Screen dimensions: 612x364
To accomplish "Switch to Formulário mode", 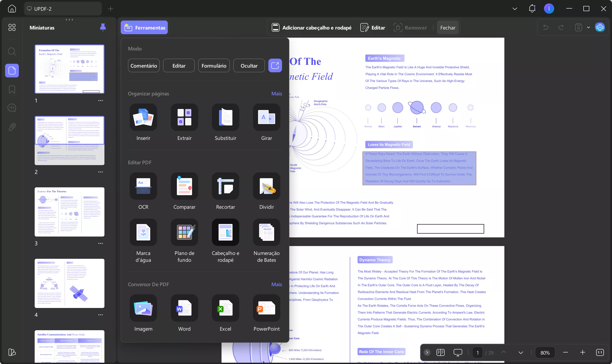I will pyautogui.click(x=214, y=65).
